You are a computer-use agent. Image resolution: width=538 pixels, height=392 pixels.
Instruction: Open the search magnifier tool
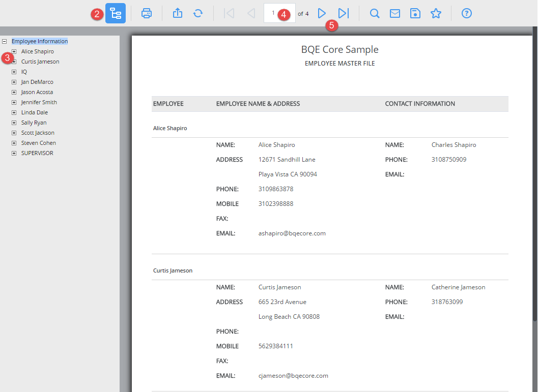pos(374,13)
